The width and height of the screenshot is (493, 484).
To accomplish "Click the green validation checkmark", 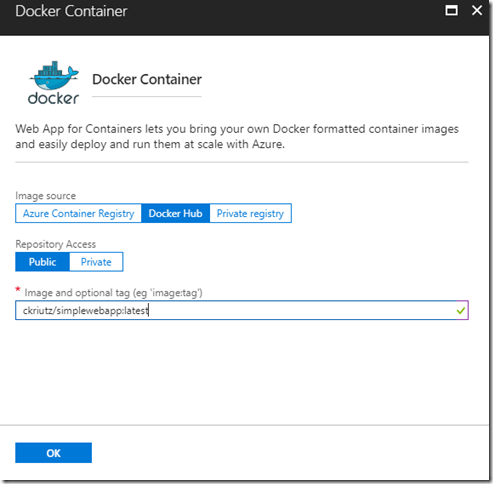I will click(x=461, y=311).
